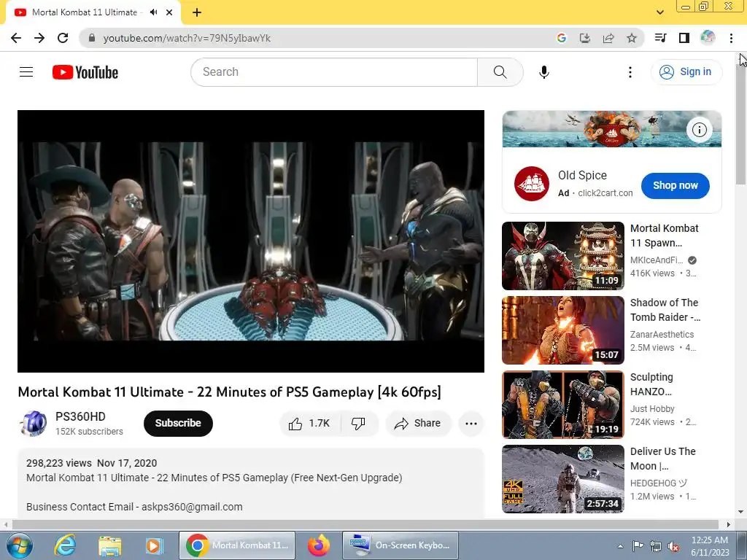This screenshot has height=560, width=747.
Task: Click the video player frame
Action: [x=251, y=241]
